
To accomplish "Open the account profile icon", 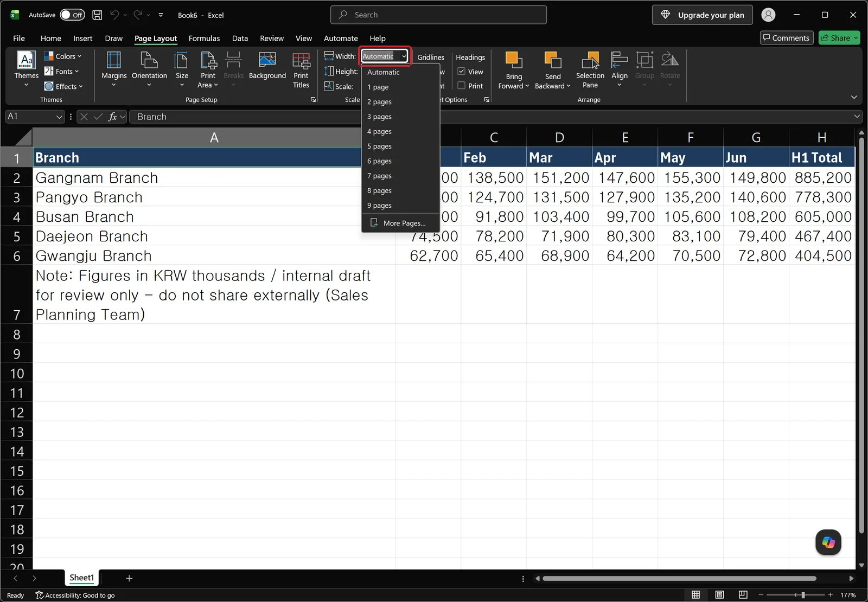I will click(768, 15).
